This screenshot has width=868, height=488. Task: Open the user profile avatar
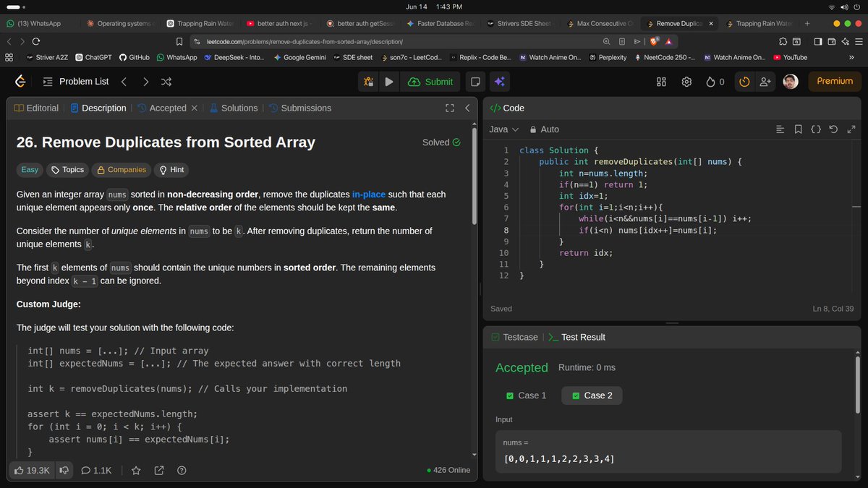click(x=791, y=82)
